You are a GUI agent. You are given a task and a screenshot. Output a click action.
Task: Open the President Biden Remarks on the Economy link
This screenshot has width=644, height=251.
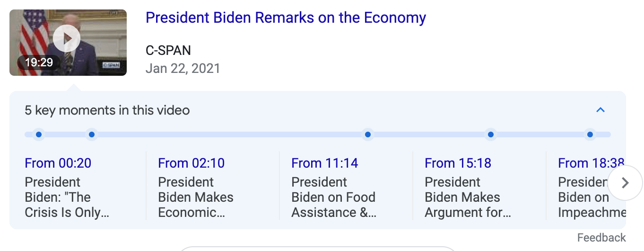click(286, 18)
